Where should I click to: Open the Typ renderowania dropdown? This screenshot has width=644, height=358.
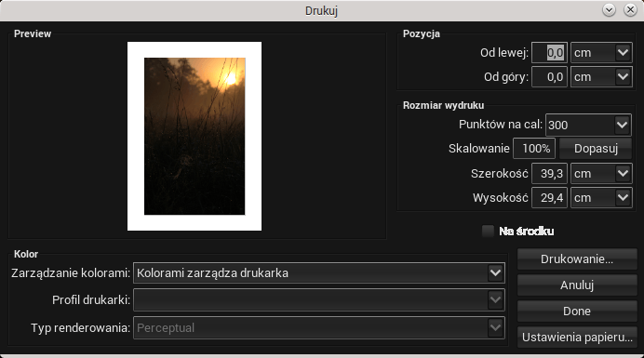coord(318,327)
